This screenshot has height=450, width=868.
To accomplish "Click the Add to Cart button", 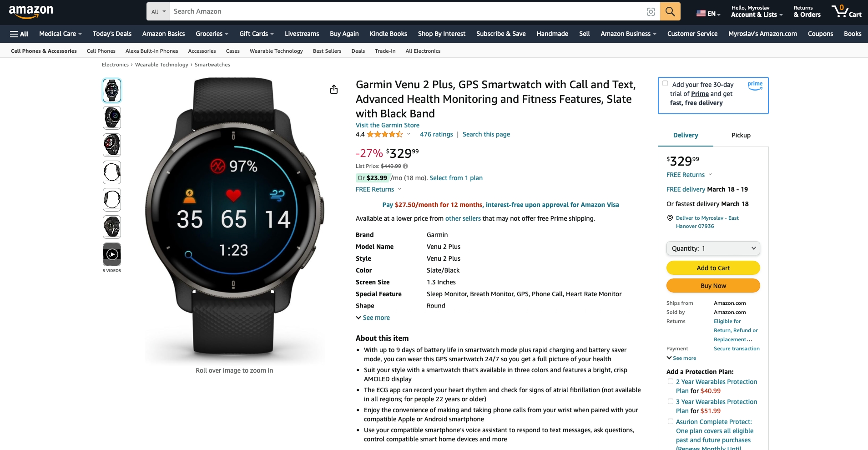I will pos(713,268).
